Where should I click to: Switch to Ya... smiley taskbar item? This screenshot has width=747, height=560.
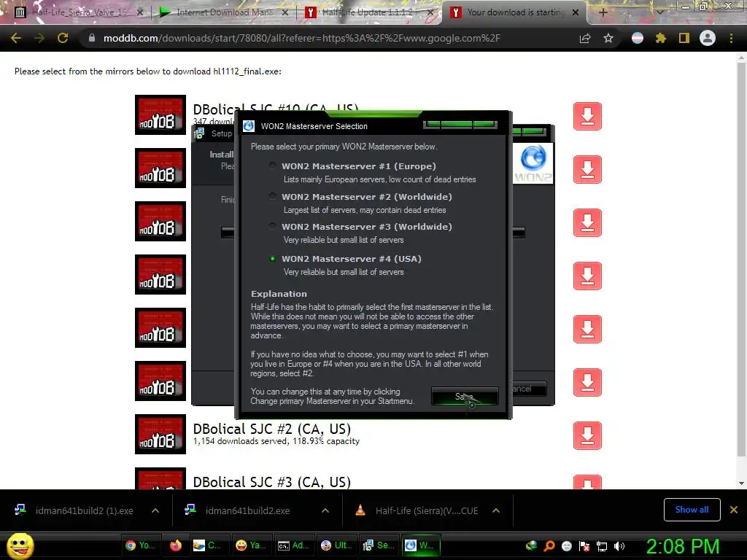point(251,545)
